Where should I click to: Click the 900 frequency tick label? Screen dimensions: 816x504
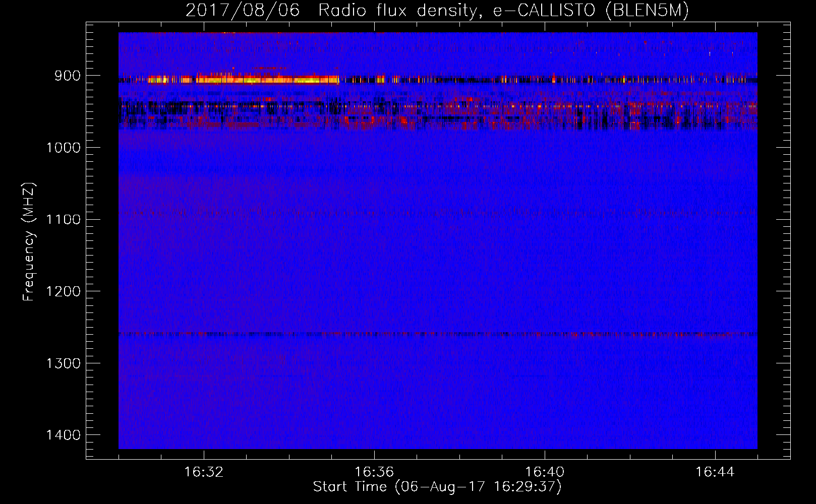coord(68,76)
